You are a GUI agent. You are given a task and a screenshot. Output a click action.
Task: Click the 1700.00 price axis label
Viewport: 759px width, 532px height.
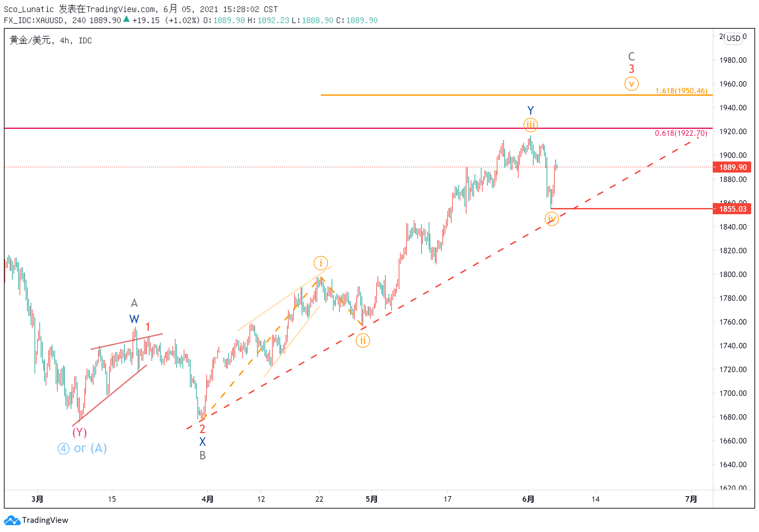pos(733,393)
